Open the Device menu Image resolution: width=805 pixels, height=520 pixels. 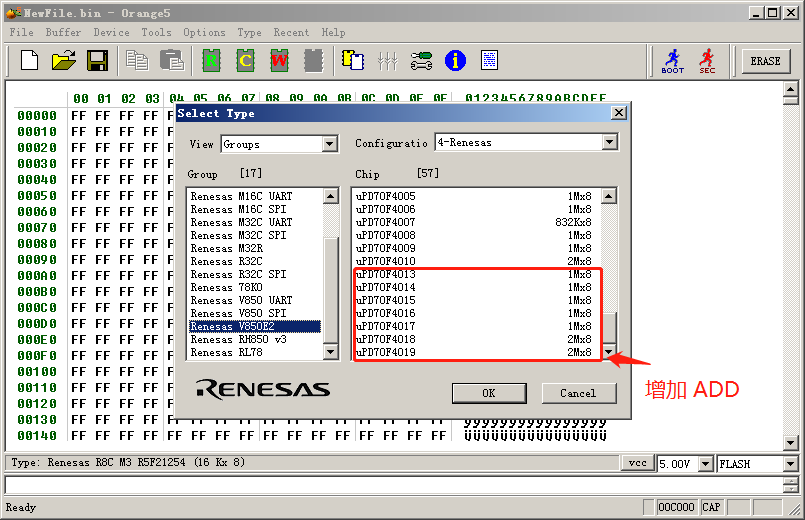(x=111, y=32)
